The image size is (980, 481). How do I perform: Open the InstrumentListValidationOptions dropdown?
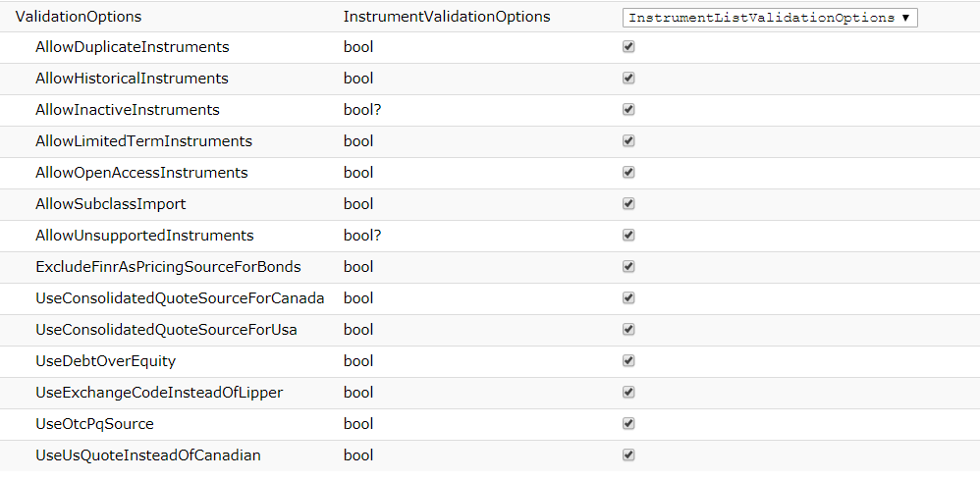(770, 18)
